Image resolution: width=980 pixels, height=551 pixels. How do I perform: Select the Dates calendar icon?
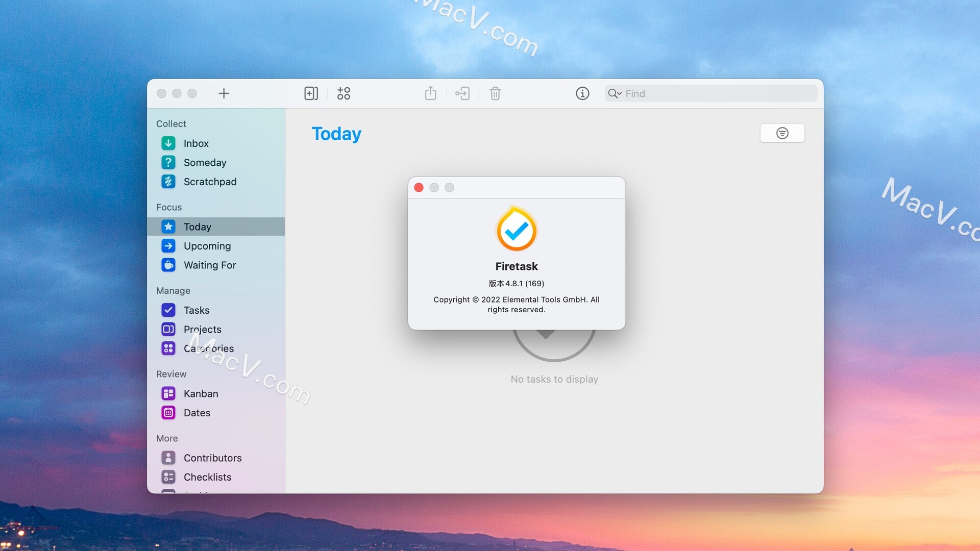tap(168, 413)
